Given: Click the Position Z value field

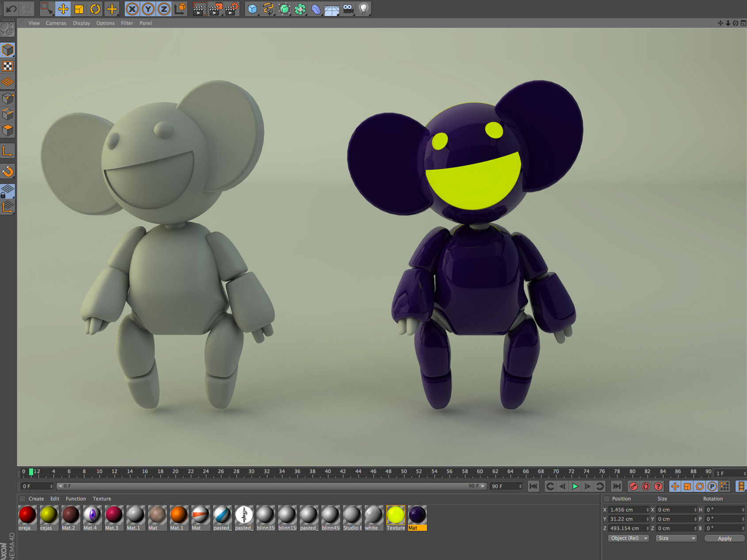Looking at the screenshot, I should (x=628, y=528).
